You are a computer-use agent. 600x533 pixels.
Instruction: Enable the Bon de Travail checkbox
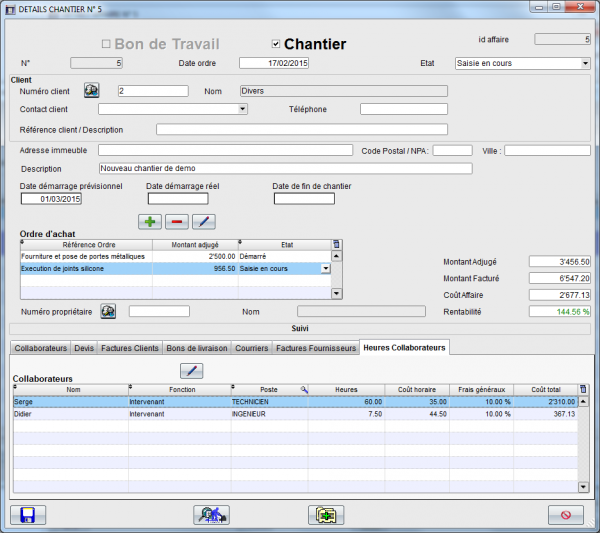pos(107,45)
